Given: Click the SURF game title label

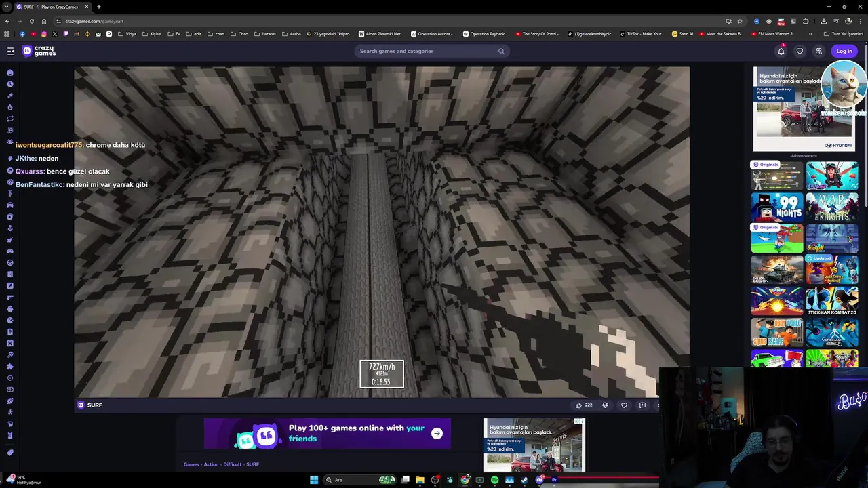Looking at the screenshot, I should click(94, 405).
